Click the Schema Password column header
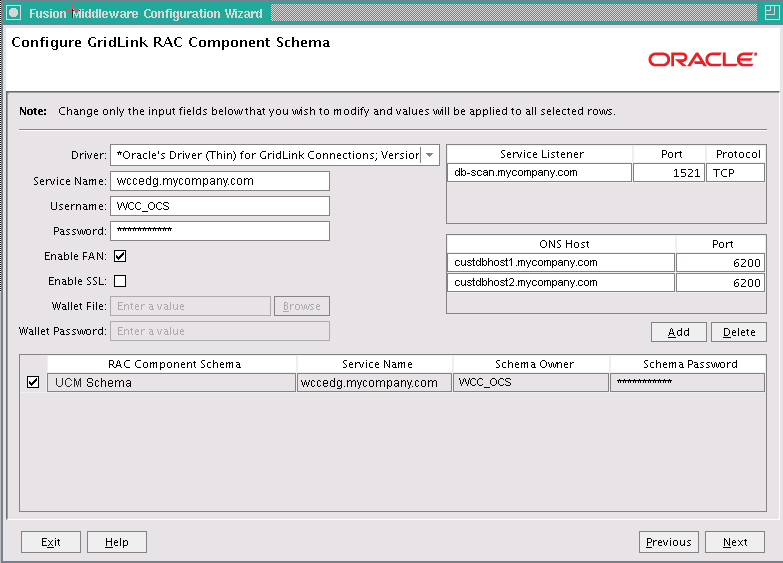 coord(688,364)
